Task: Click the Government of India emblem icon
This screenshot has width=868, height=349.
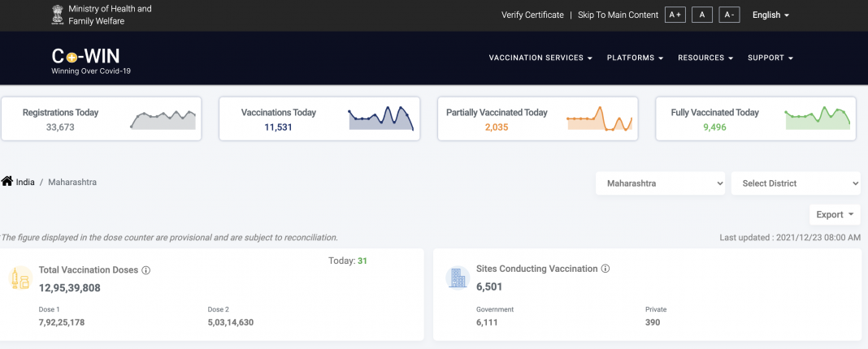Action: click(58, 14)
